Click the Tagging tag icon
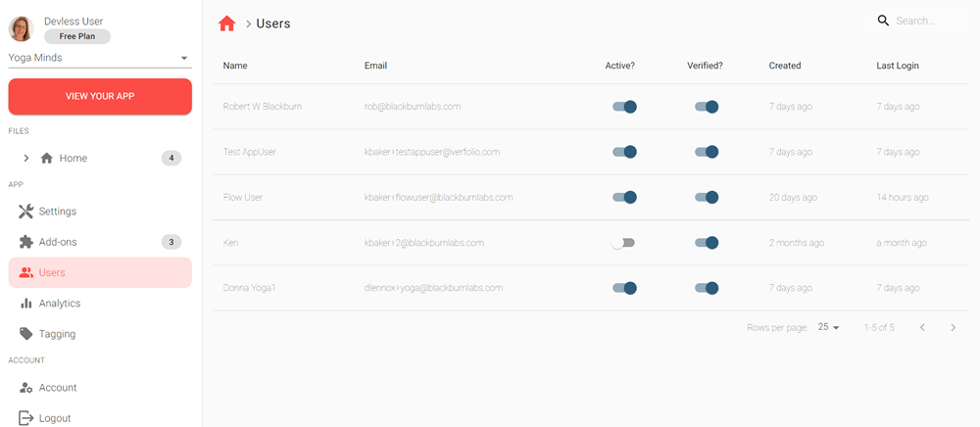 pyautogui.click(x=25, y=334)
